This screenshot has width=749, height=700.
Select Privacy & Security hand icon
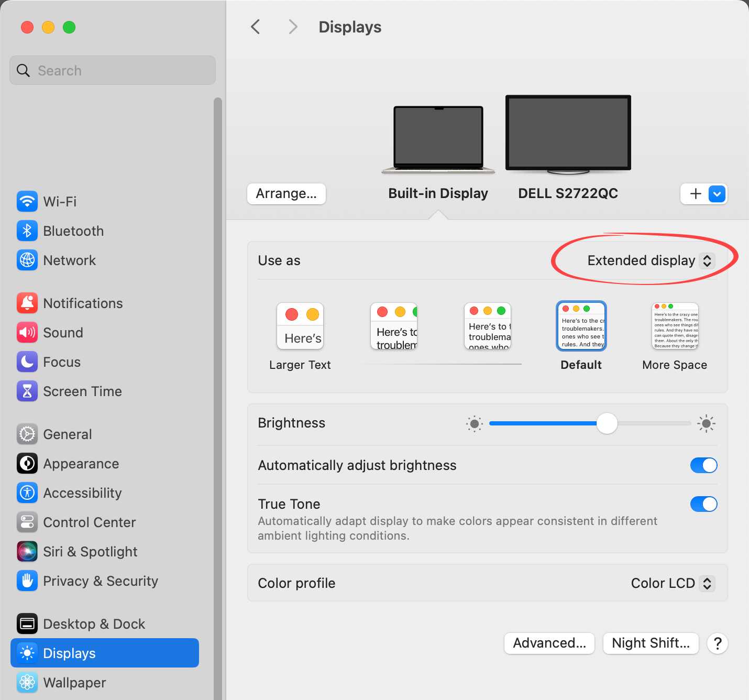(x=27, y=581)
